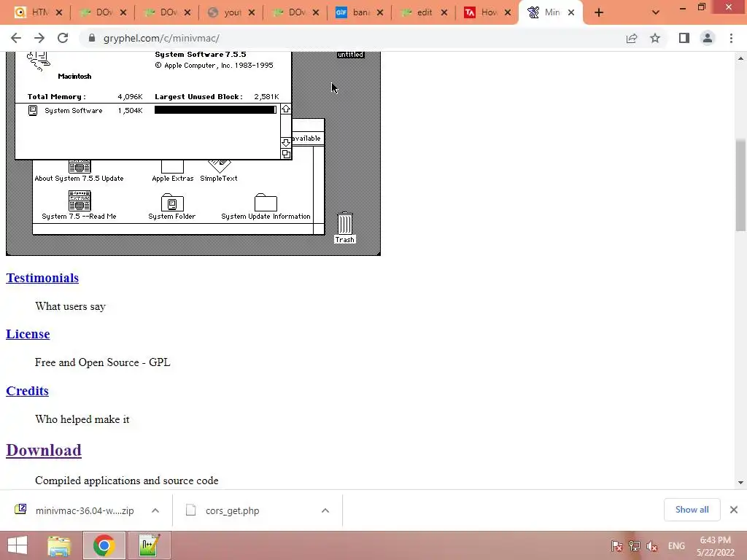Open a new browser tab
Viewport: 747px width, 560px height.
coord(599,13)
